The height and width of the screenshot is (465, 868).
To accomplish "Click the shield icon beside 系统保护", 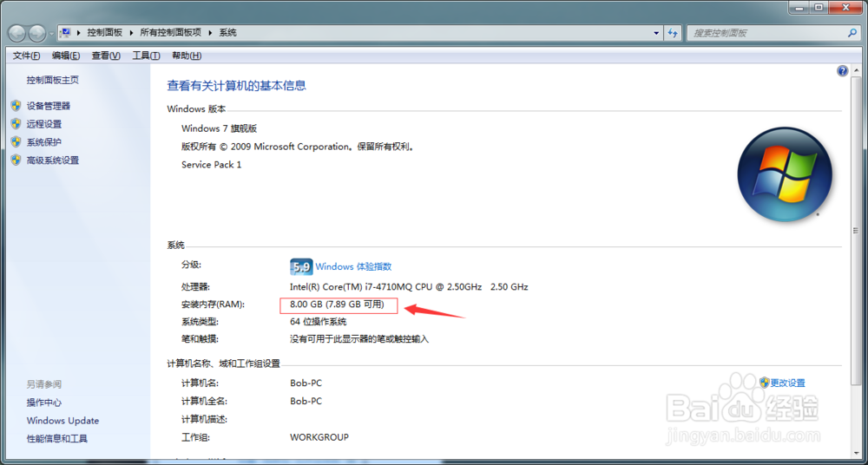I will [x=16, y=142].
